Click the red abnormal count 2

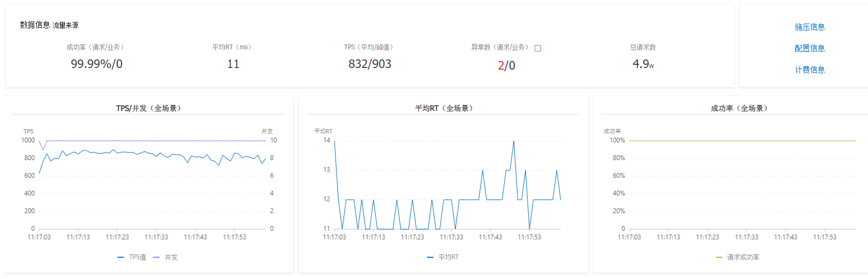coord(501,65)
